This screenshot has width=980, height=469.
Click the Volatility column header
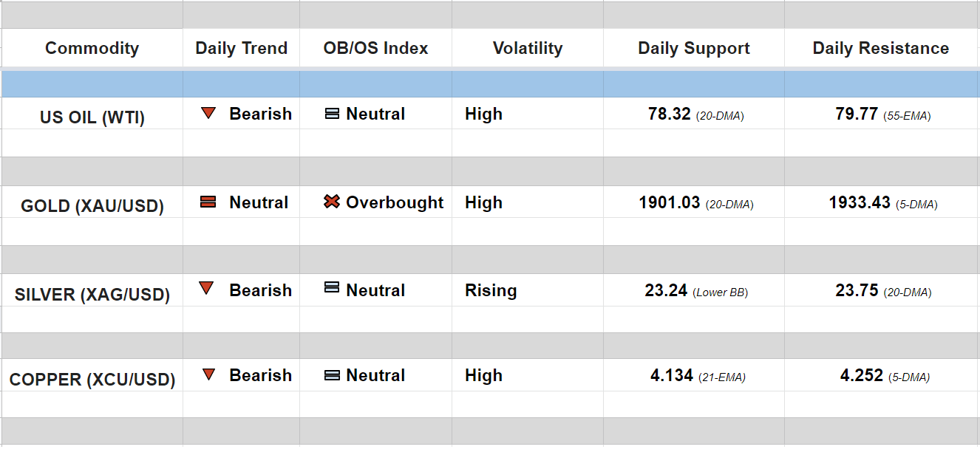click(527, 49)
